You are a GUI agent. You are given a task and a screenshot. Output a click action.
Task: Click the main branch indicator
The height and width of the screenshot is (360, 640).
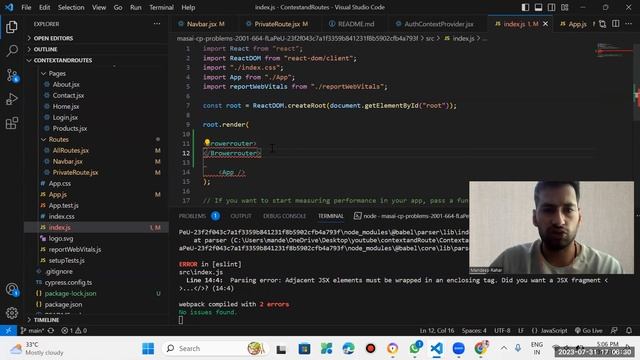tap(32, 330)
